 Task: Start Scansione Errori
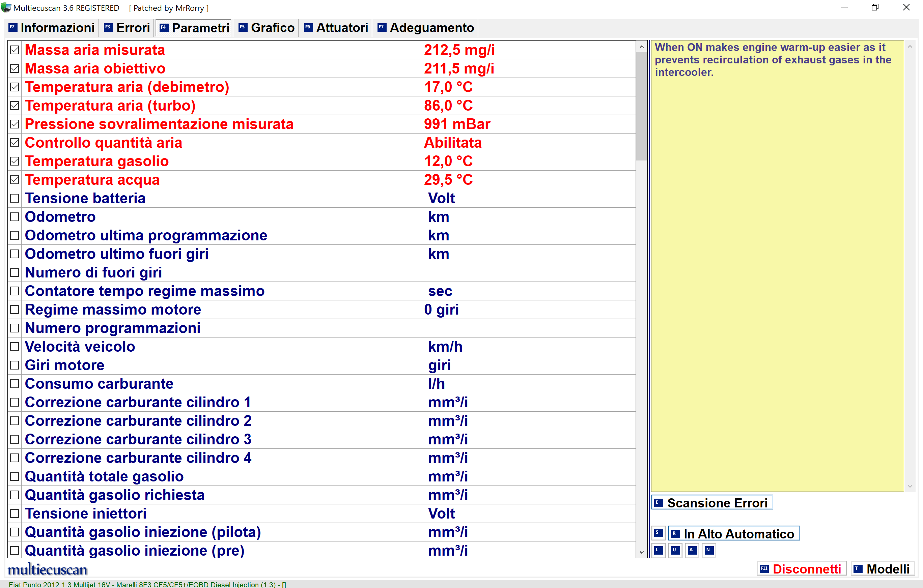(712, 503)
